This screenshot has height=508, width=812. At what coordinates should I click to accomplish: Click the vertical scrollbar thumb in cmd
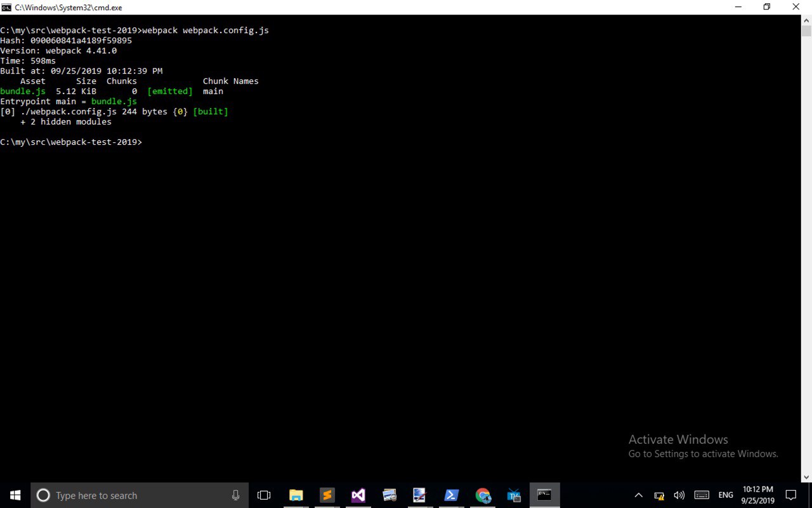806,31
